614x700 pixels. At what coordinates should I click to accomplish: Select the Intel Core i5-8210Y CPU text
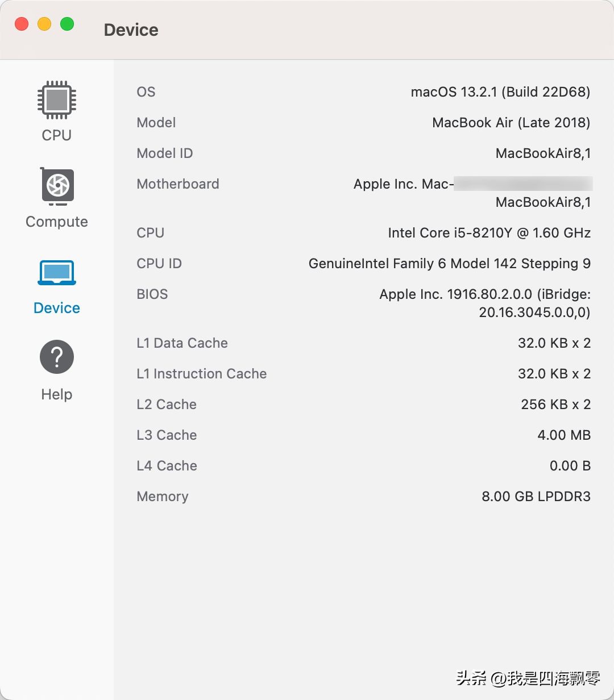coord(489,232)
